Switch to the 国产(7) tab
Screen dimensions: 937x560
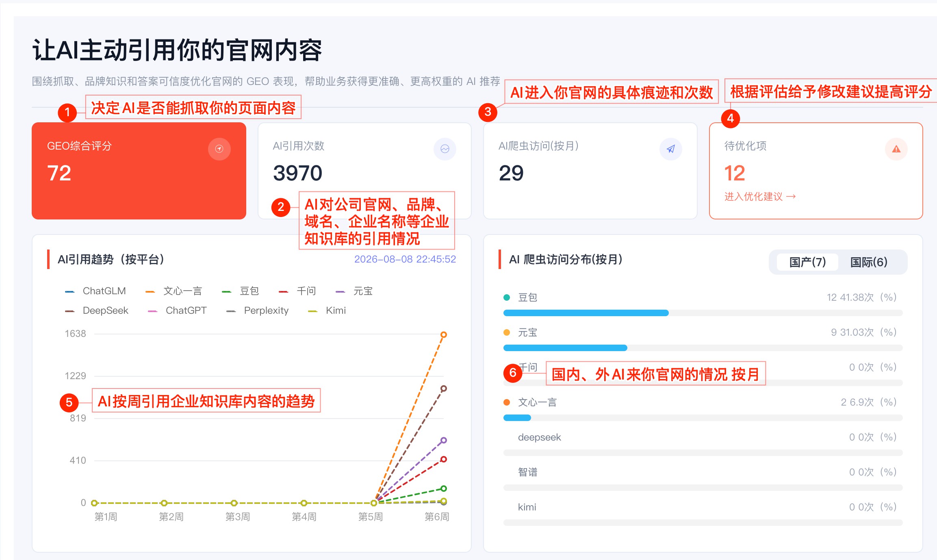point(807,262)
